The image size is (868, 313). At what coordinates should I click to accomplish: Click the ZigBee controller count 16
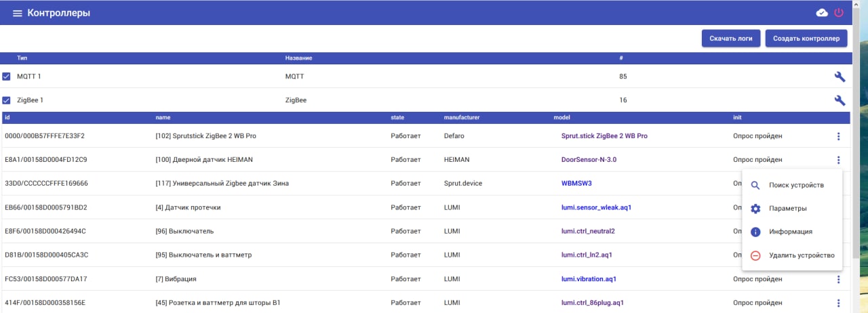(x=623, y=100)
